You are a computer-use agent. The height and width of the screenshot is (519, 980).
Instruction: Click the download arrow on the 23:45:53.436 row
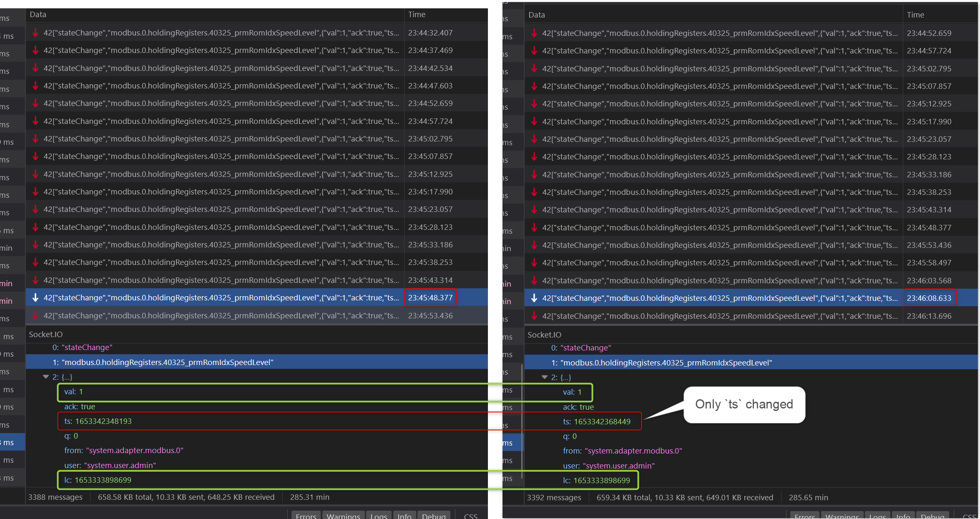(x=36, y=315)
